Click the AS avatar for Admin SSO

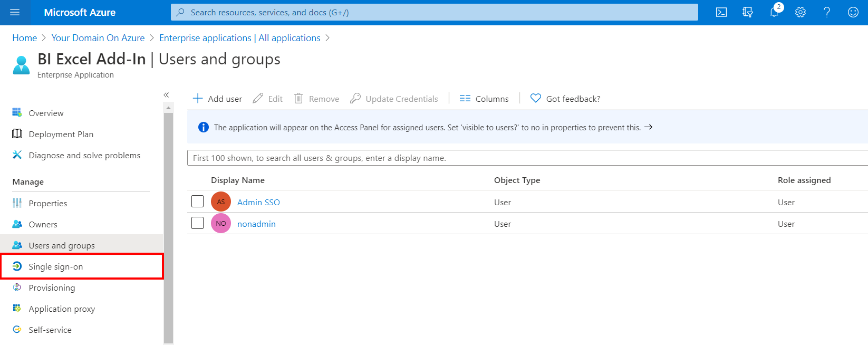(x=221, y=202)
